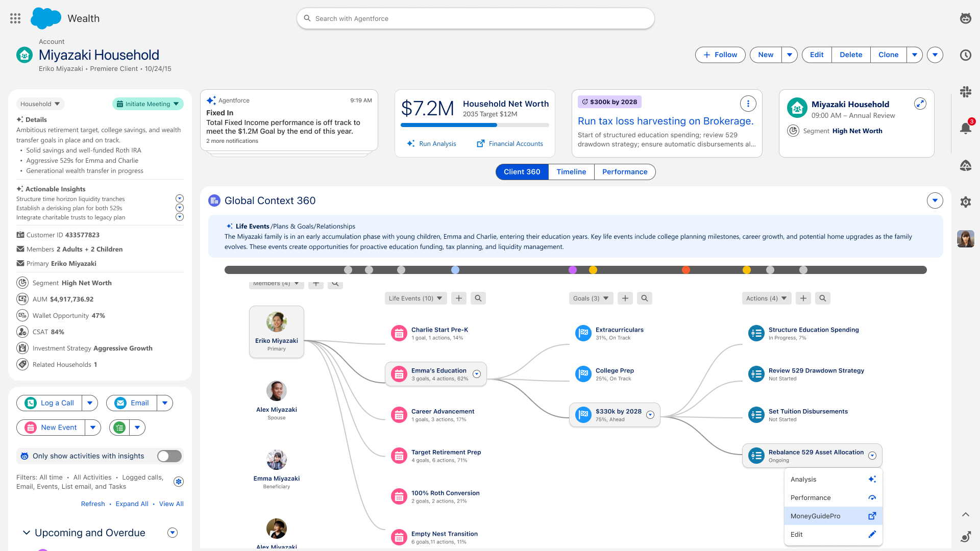Collapse the Upcoming and Overdue section
980x551 pixels.
pyautogui.click(x=26, y=533)
